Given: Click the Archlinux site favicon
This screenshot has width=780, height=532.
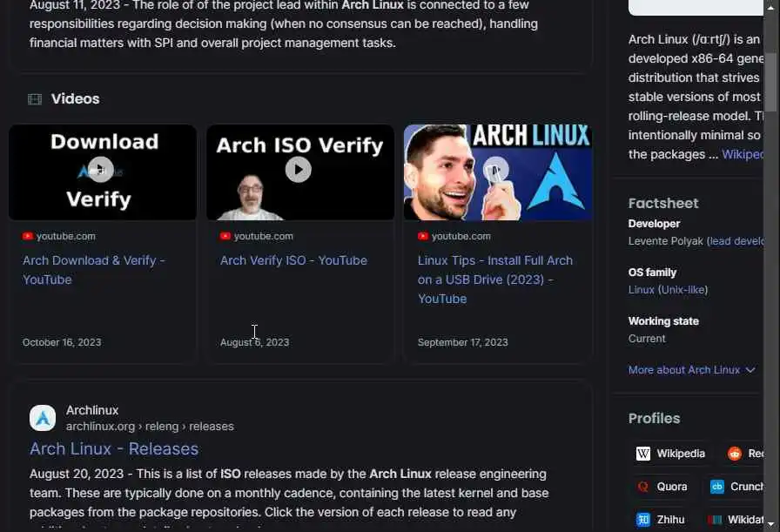Looking at the screenshot, I should (43, 418).
